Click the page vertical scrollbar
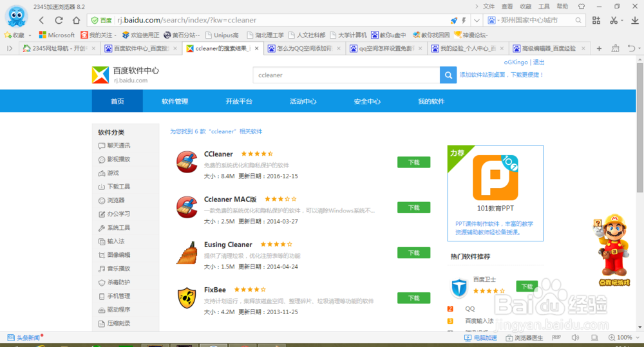The height and width of the screenshot is (347, 644). click(640, 127)
